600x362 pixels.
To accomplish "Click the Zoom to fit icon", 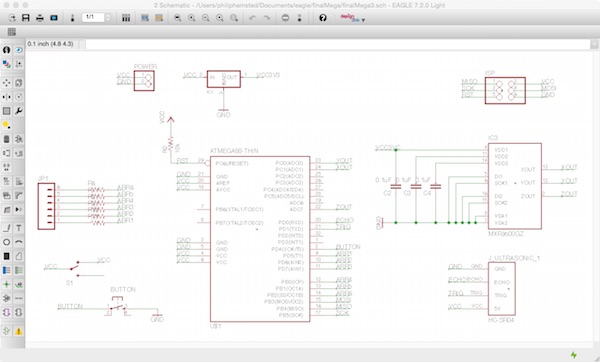I will [177, 18].
